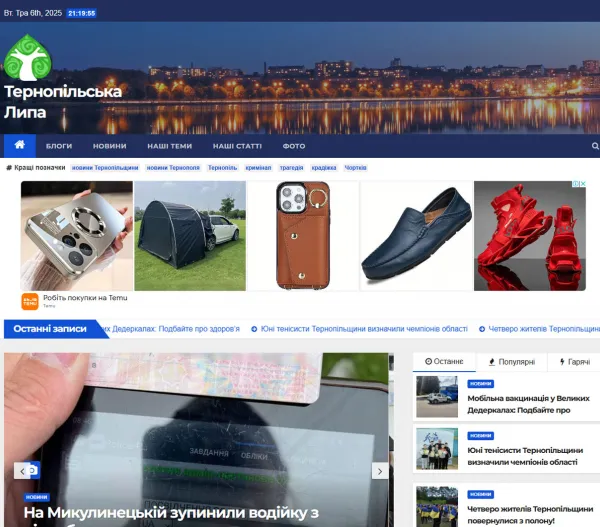Open ticker item Четверо жителів Тернопільщини
Image resolution: width=600 pixels, height=527 pixels.
coord(544,329)
